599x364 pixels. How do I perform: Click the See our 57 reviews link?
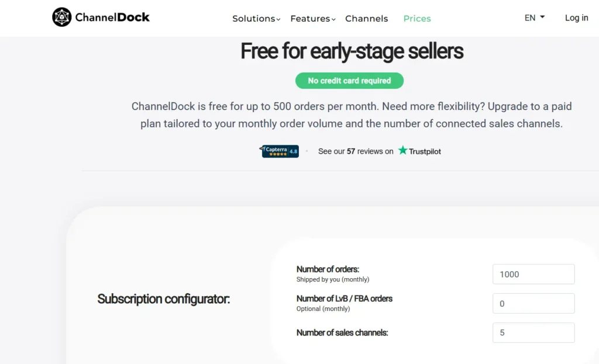355,151
